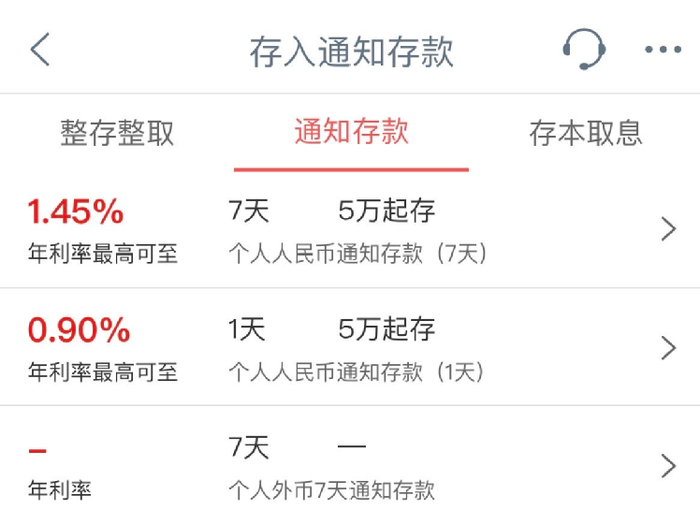Image resolution: width=700 pixels, height=510 pixels.
Task: Tap the 1天 term beside 0.90%
Action: [247, 329]
